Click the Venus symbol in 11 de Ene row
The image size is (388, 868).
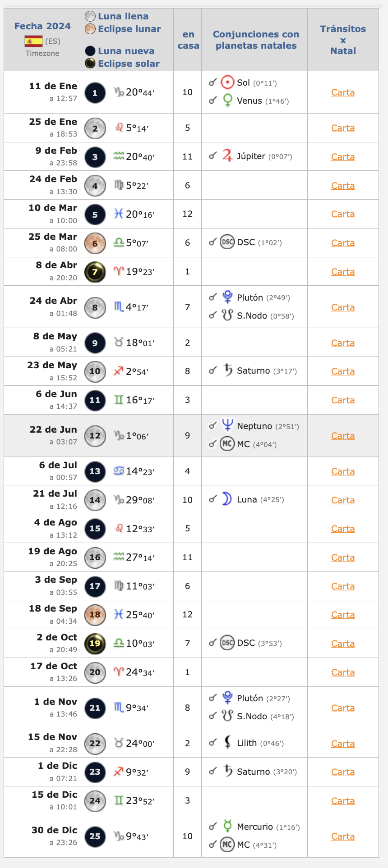pyautogui.click(x=227, y=100)
